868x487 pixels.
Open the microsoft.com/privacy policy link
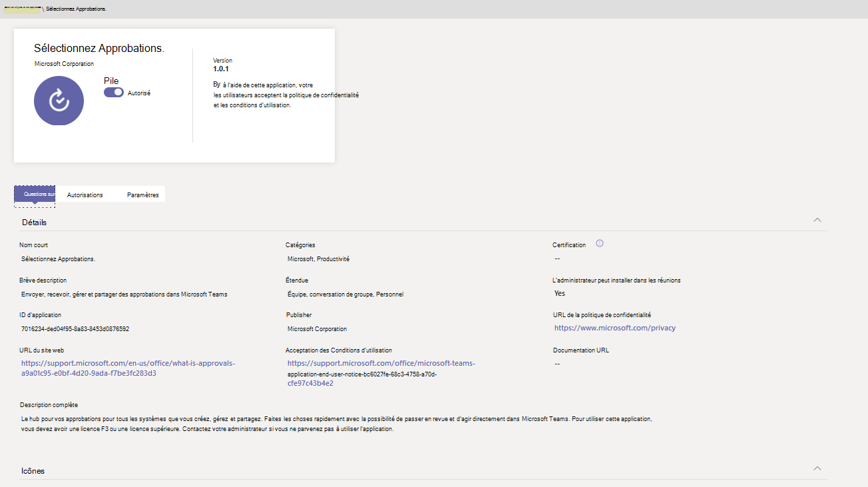point(615,328)
